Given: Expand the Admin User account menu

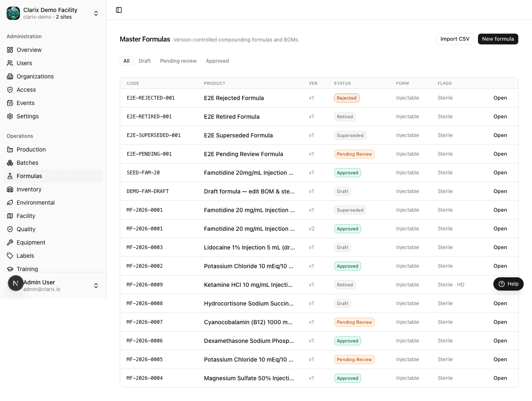Looking at the screenshot, I should click(53, 286).
